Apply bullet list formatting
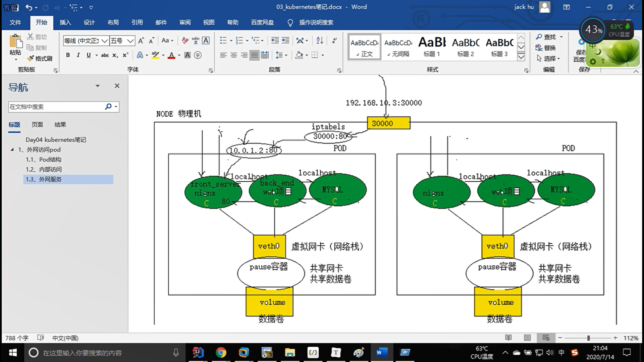The width and height of the screenshot is (644, 362). tap(223, 41)
